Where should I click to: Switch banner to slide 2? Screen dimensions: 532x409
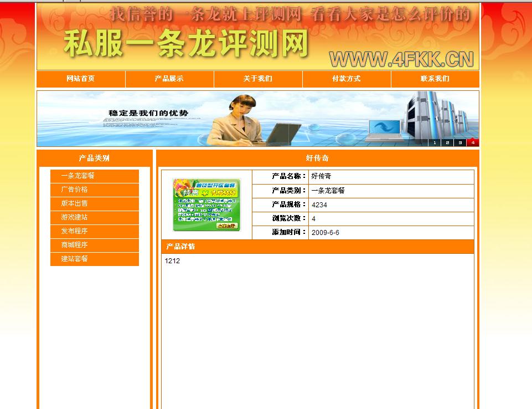click(x=447, y=142)
